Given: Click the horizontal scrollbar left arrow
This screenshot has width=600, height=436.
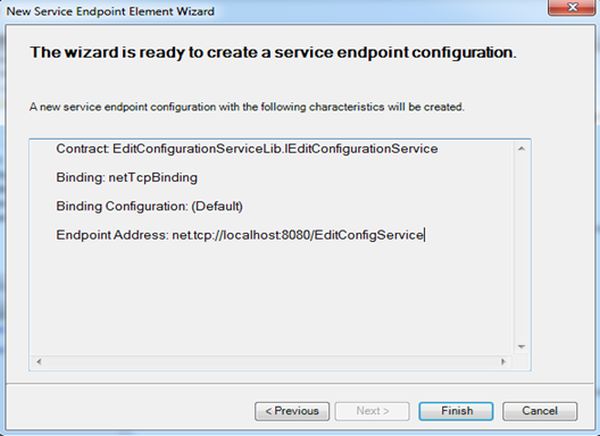Looking at the screenshot, I should pos(40,359).
